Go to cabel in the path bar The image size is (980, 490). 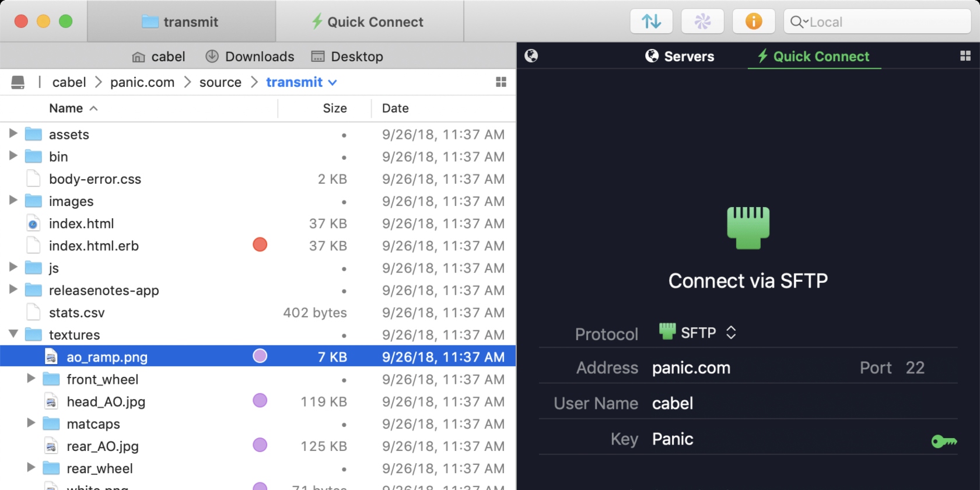(x=69, y=82)
